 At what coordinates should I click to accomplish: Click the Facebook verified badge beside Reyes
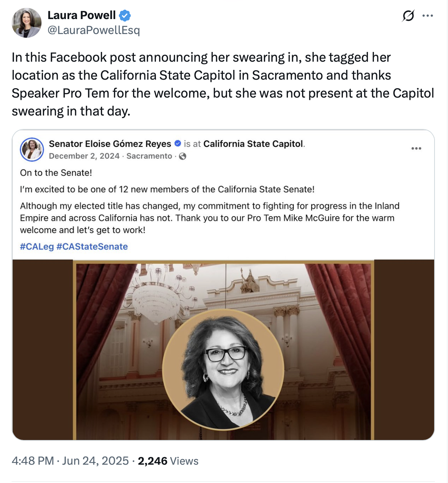point(178,144)
